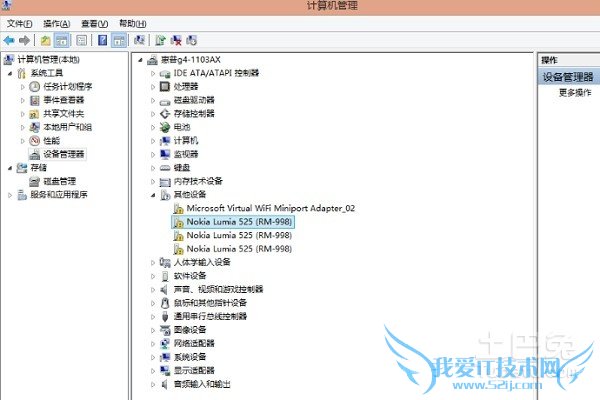The width and height of the screenshot is (600, 400).
Task: Open the 文件(F) menu
Action: [x=19, y=24]
